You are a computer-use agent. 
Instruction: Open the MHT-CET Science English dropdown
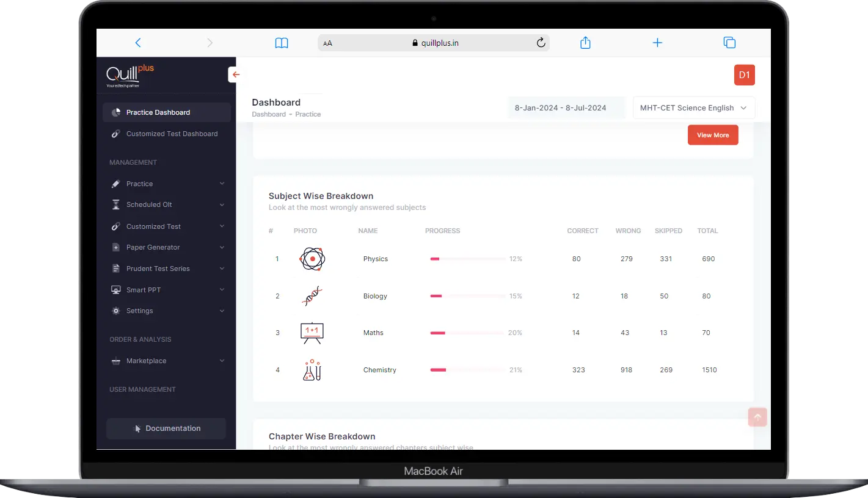(694, 107)
